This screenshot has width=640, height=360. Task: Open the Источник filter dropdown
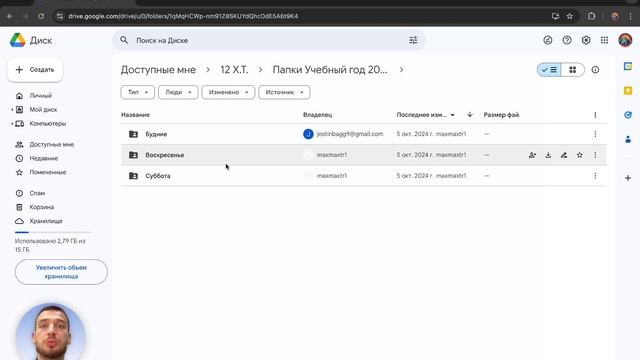click(x=284, y=92)
